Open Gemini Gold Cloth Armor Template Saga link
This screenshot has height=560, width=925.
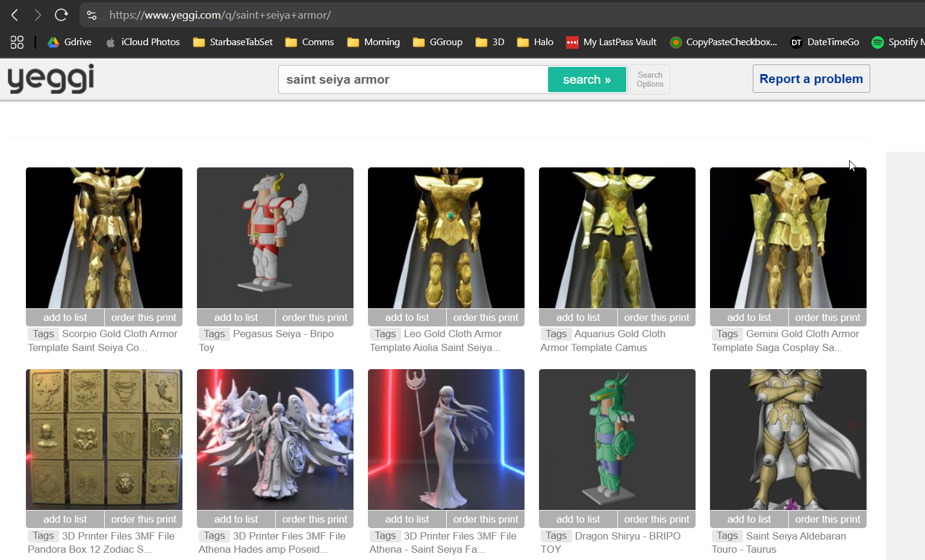pos(786,341)
